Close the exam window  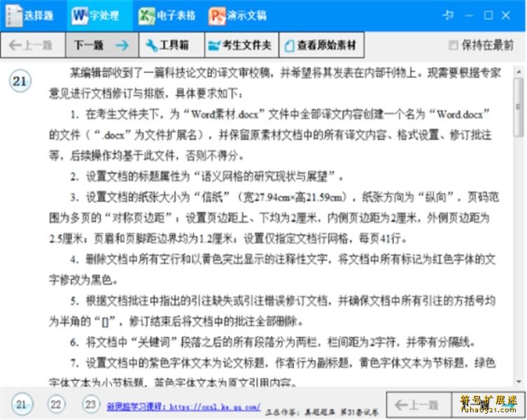click(x=506, y=15)
